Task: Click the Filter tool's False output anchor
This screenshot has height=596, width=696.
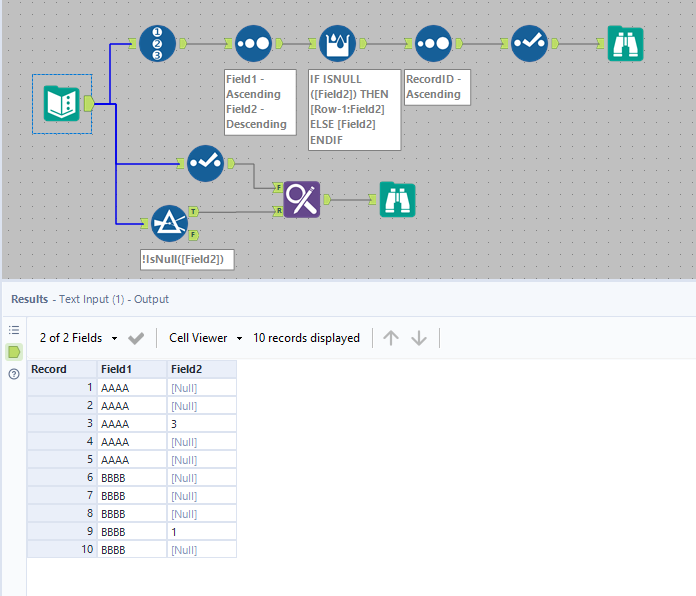Action: pos(194,235)
